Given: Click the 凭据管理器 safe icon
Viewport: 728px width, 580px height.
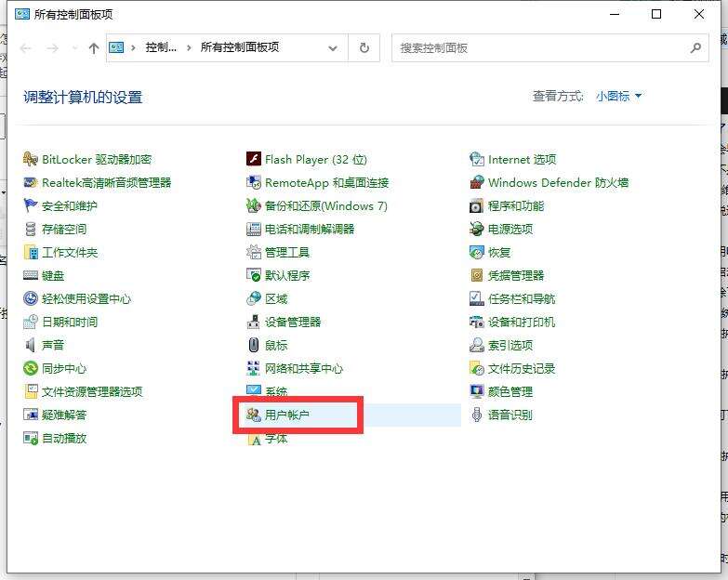Looking at the screenshot, I should click(x=477, y=276).
